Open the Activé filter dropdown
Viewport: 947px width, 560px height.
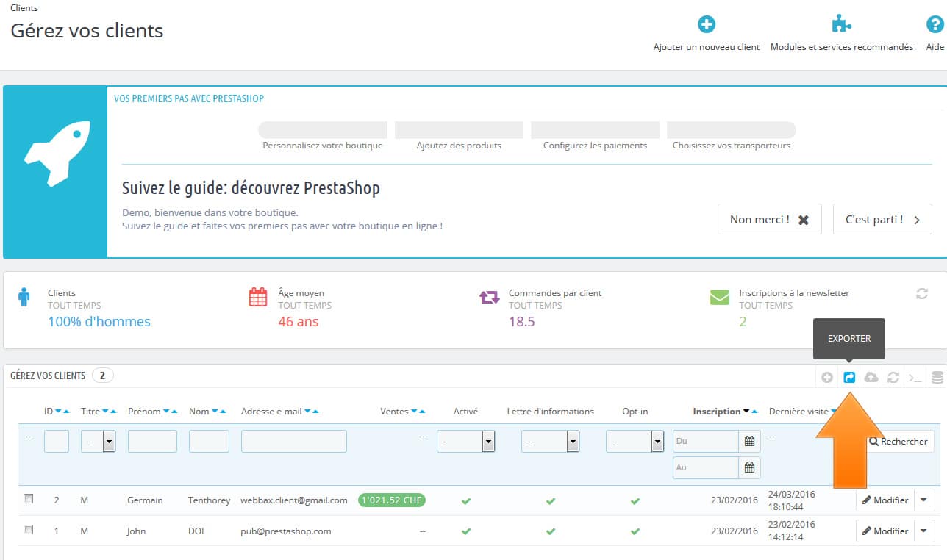pos(466,441)
